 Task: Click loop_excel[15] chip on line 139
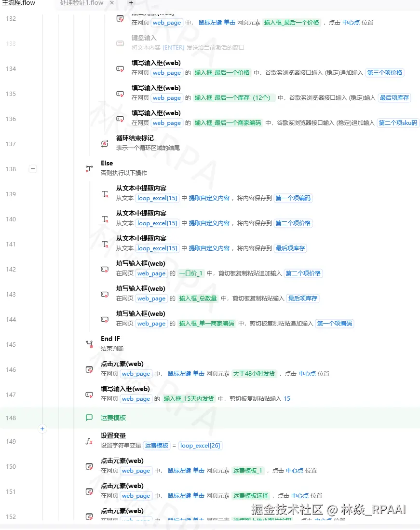tap(157, 198)
